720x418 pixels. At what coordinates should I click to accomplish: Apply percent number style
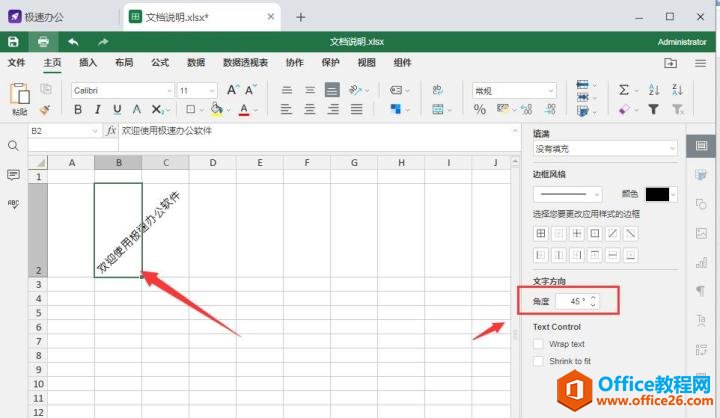pos(480,109)
